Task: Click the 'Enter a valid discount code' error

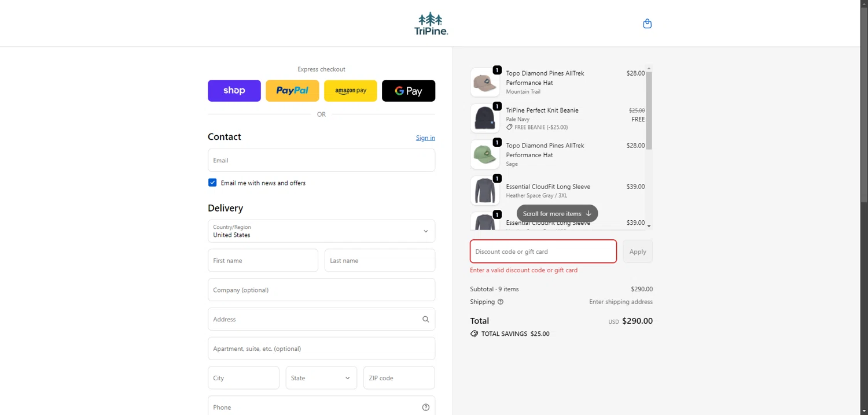Action: [524, 270]
